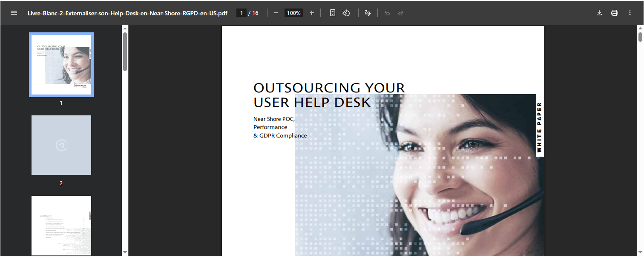Click the document view scroll up arrow
The width and height of the screenshot is (644, 258).
tap(640, 29)
